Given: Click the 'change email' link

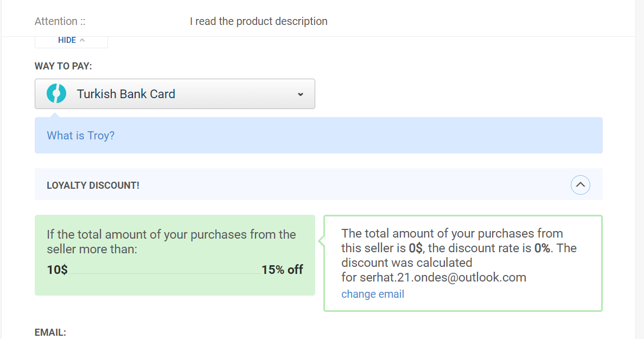Looking at the screenshot, I should [x=372, y=294].
